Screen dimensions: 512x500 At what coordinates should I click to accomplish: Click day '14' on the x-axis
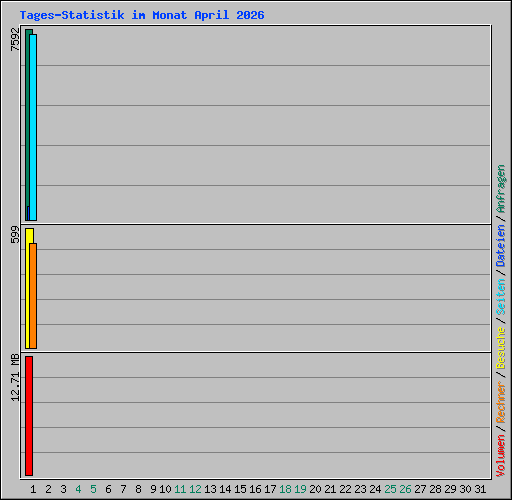pyautogui.click(x=225, y=489)
